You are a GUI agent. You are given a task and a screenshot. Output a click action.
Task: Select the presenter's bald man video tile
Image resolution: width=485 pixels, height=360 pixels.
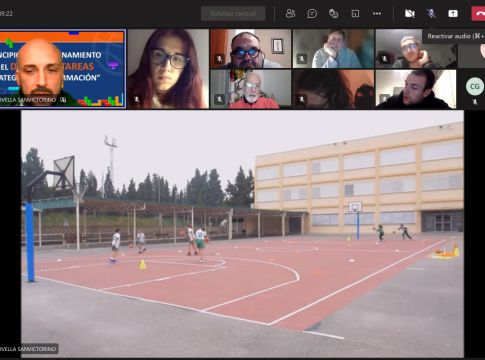click(x=63, y=69)
